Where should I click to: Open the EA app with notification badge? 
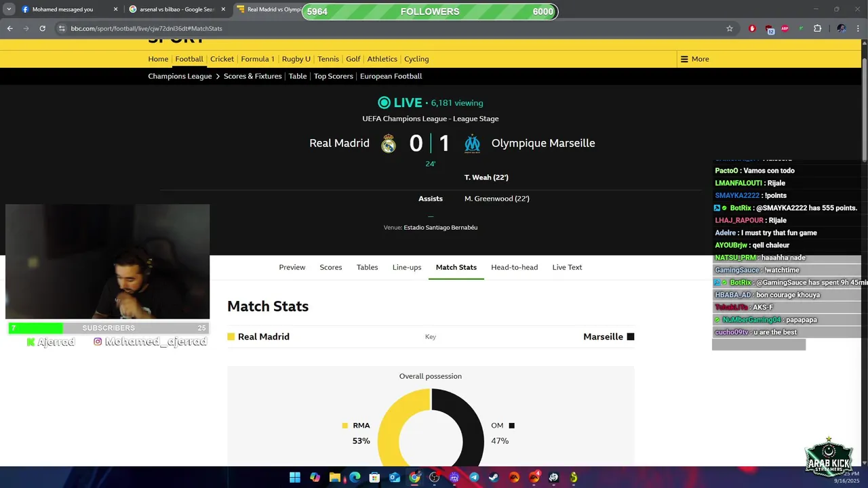pyautogui.click(x=534, y=476)
